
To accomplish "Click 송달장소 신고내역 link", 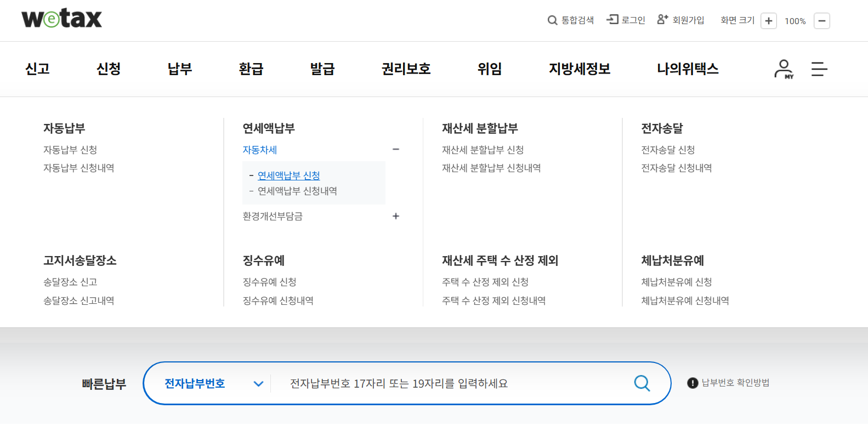I will tap(79, 300).
